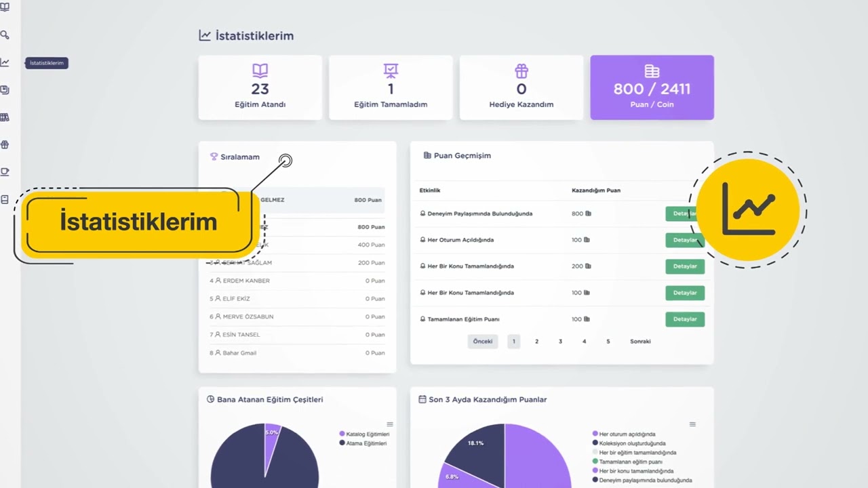Toggle the Koleksiyon oluşturduğunda legend series
The image size is (868, 488).
pyautogui.click(x=629, y=443)
